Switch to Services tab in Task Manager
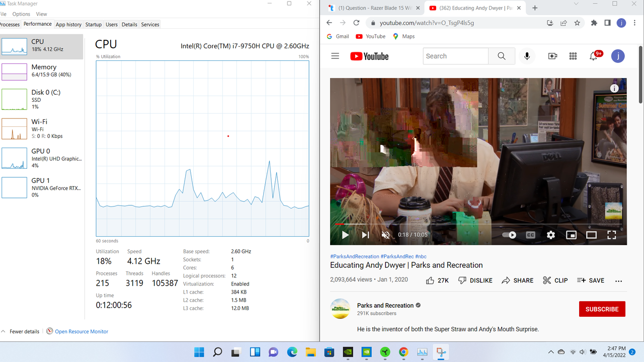The image size is (644, 362). (x=150, y=24)
